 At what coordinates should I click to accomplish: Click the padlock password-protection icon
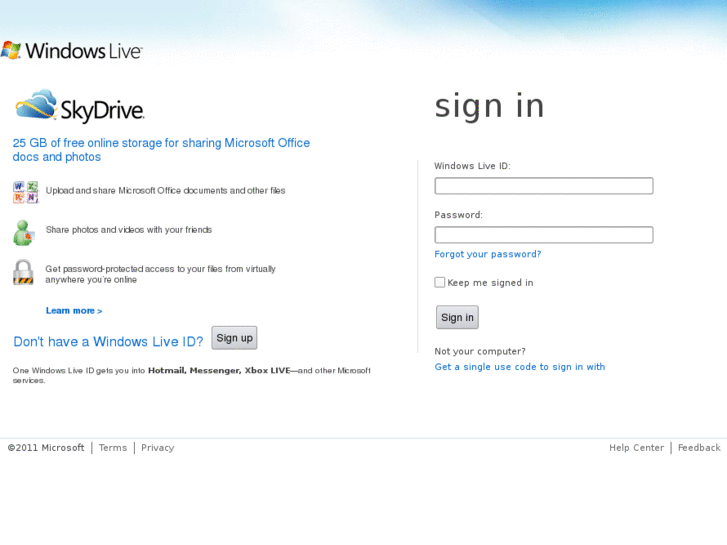tap(23, 272)
